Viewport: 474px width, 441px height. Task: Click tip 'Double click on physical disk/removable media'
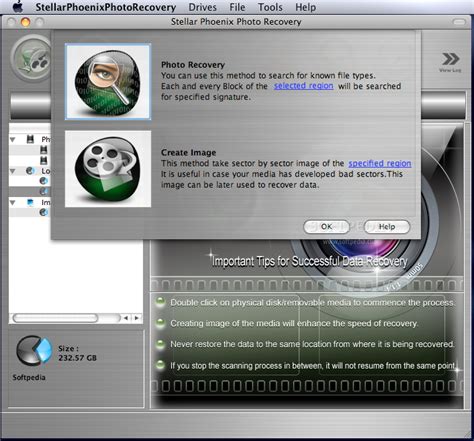coord(312,303)
